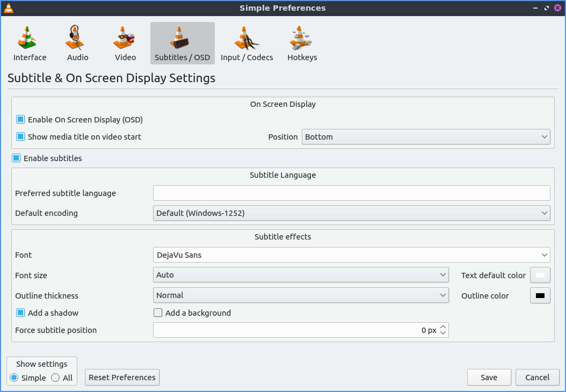Click the maximize window icon
566x392 pixels.
[x=547, y=8]
